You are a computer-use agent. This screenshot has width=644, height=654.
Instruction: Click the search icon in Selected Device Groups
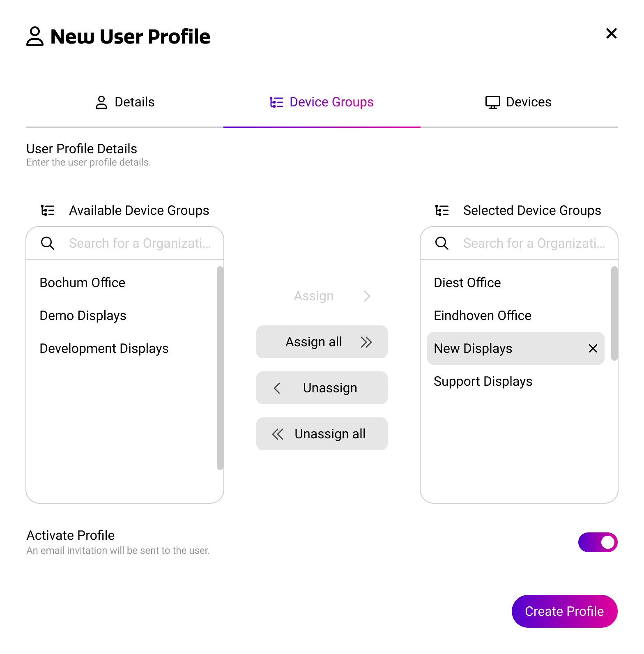[442, 243]
